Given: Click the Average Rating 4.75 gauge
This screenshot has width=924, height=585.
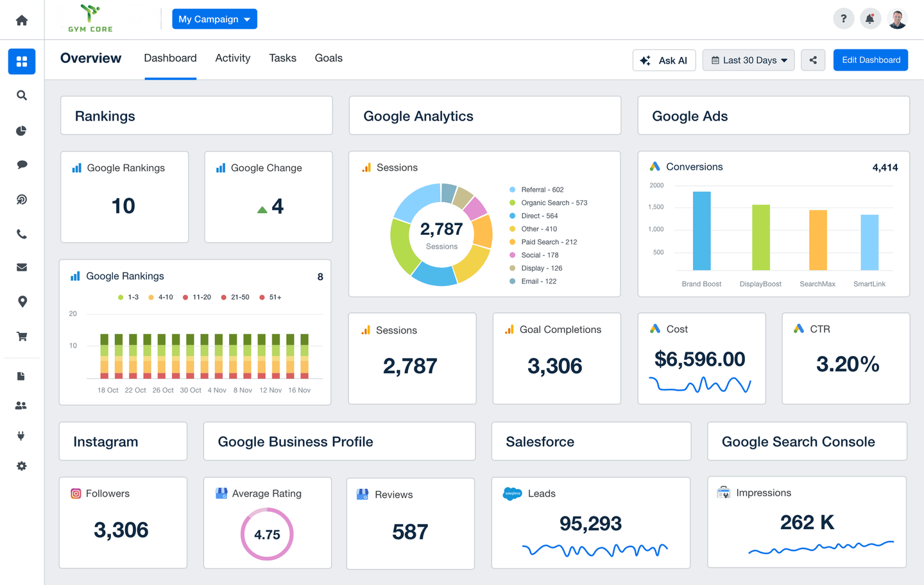Looking at the screenshot, I should point(267,534).
